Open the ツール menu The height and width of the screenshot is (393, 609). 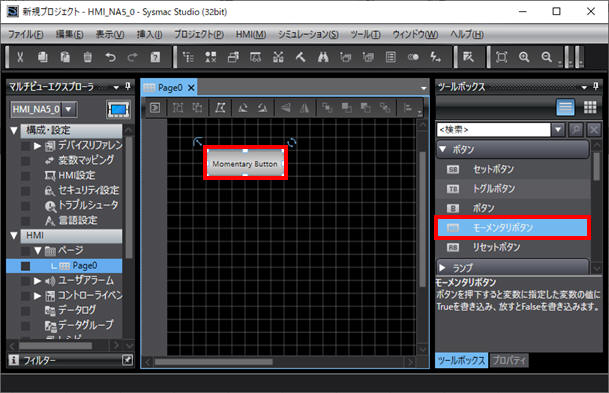[365, 35]
